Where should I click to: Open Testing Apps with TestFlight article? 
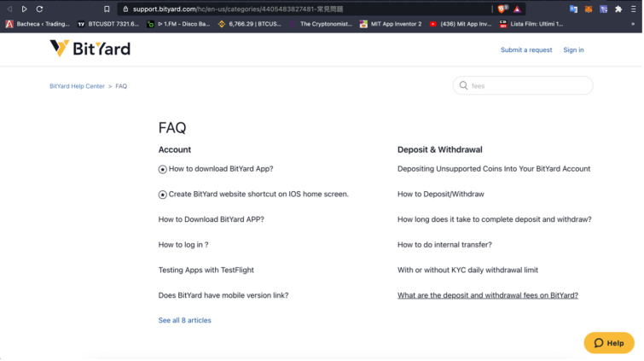click(206, 271)
